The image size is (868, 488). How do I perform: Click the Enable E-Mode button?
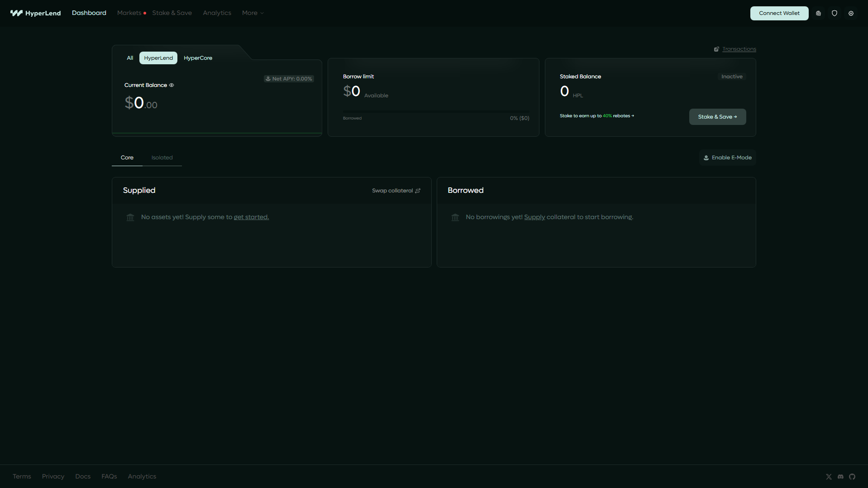coord(727,158)
